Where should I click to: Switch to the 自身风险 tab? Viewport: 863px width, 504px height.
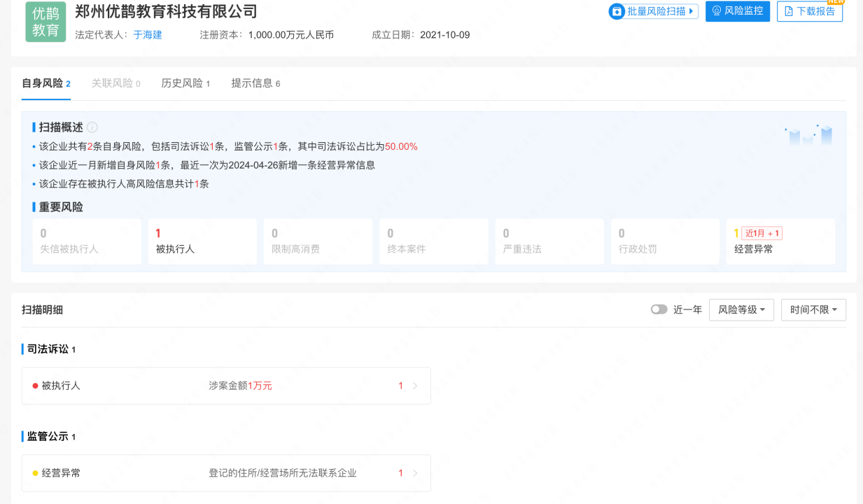point(46,83)
